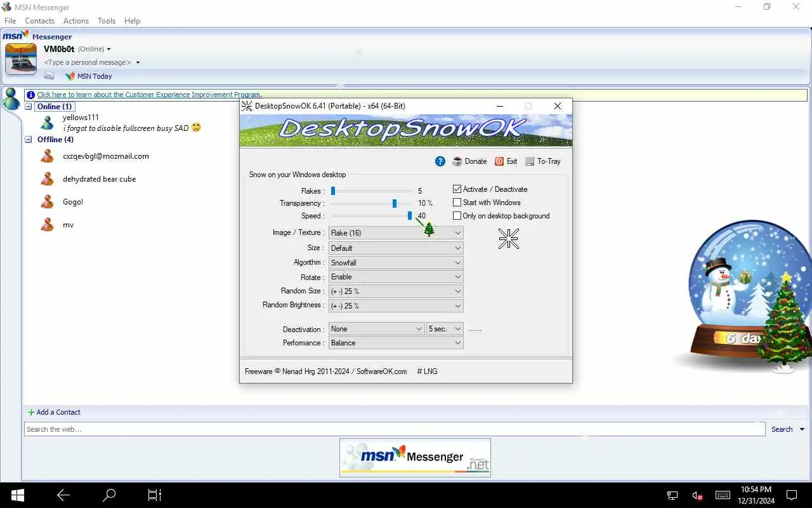Click the Donate coffee cup icon
The width and height of the screenshot is (812, 508).
point(457,161)
